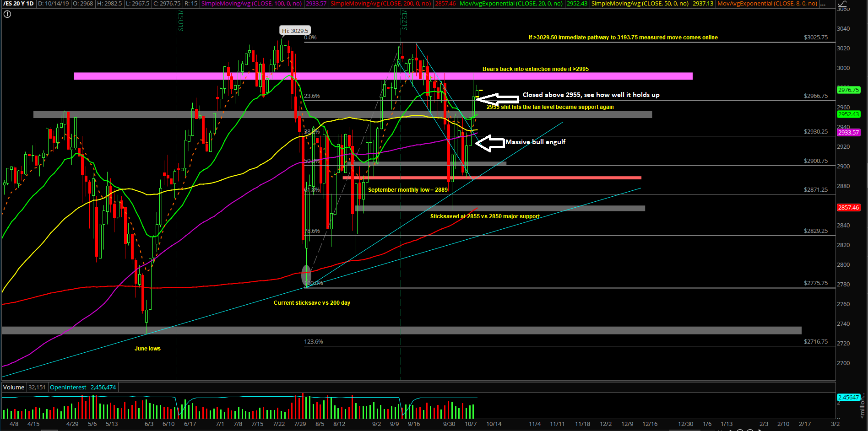Click the OpenInterest study label
The image size is (868, 431).
pyautogui.click(x=68, y=388)
